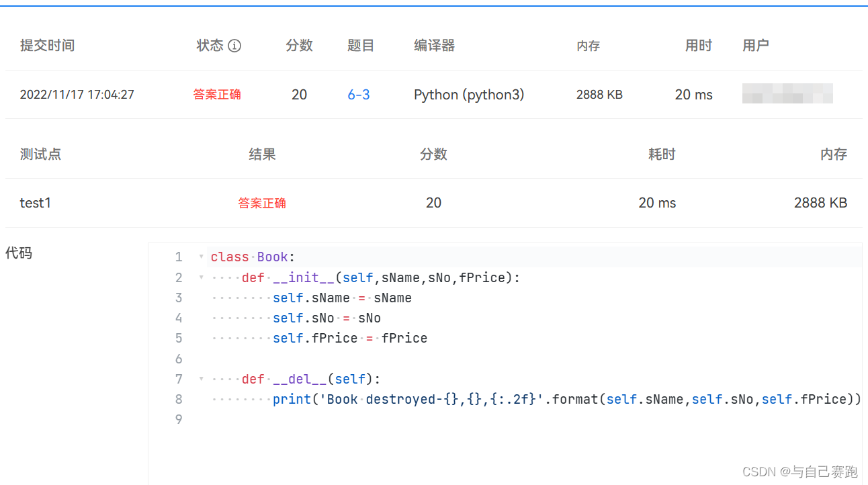
Task: Click the 耗时 column header
Action: coord(661,154)
